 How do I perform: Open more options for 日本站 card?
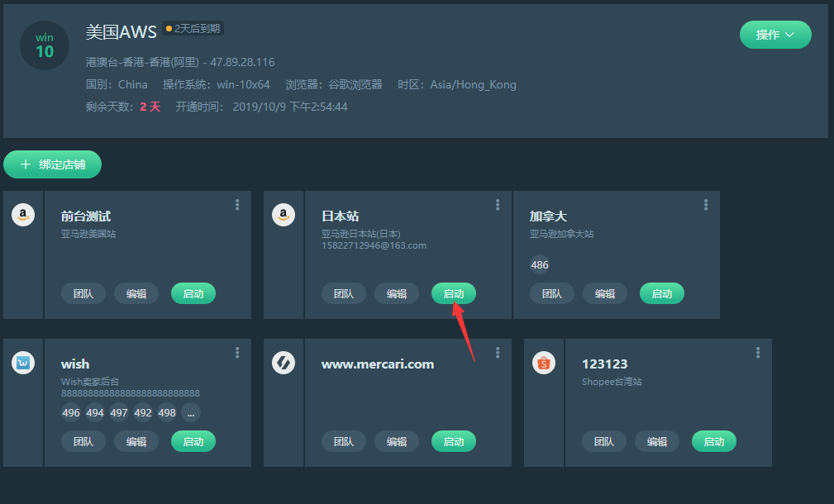click(x=498, y=205)
